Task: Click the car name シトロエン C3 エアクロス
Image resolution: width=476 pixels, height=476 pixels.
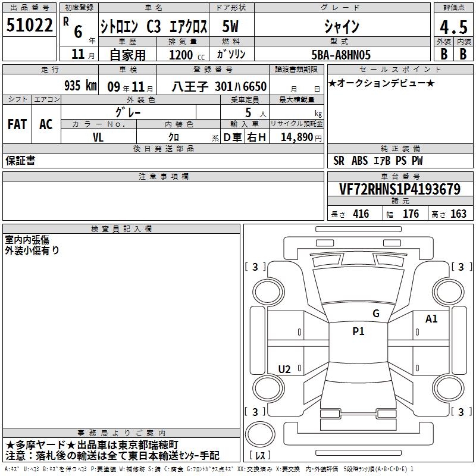Action: point(154,26)
